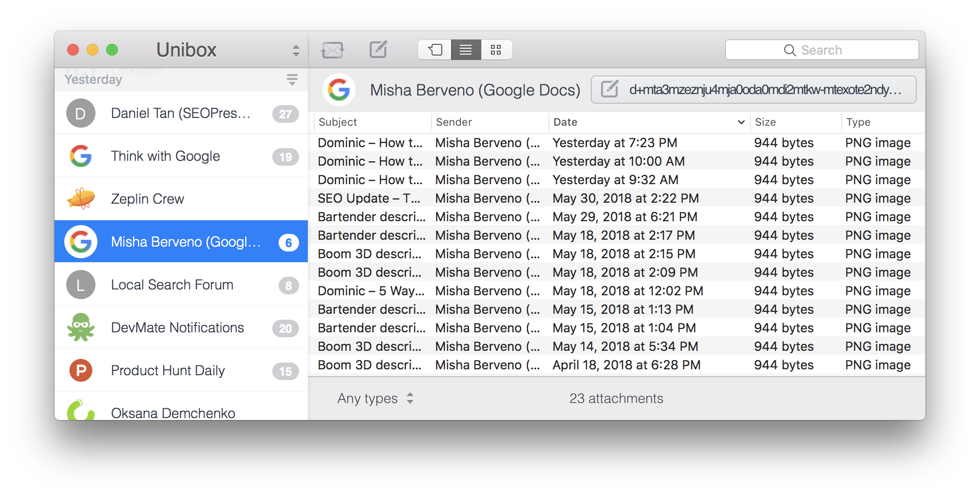Viewport: 980px width, 498px height.
Task: Select Think with Google contact
Action: pyautogui.click(x=181, y=156)
